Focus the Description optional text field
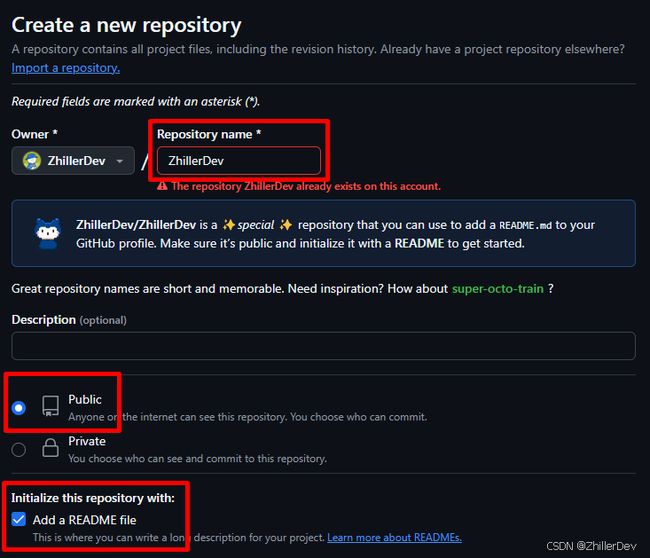This screenshot has width=650, height=558. [x=323, y=346]
